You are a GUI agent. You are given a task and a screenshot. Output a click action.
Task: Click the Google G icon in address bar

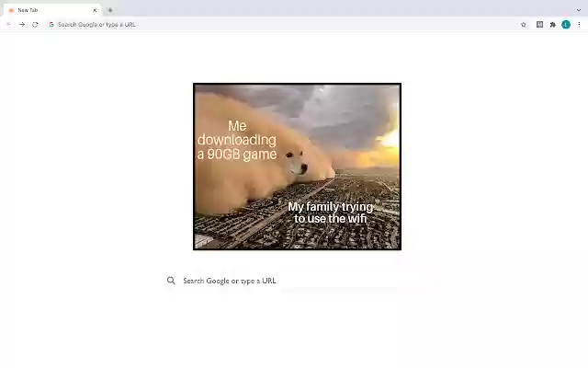tap(51, 25)
